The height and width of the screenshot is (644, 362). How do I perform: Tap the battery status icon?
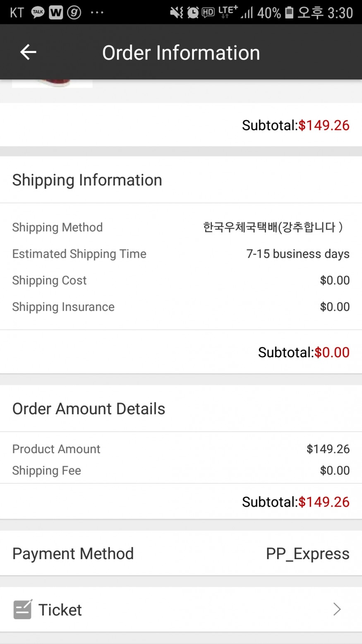[289, 12]
